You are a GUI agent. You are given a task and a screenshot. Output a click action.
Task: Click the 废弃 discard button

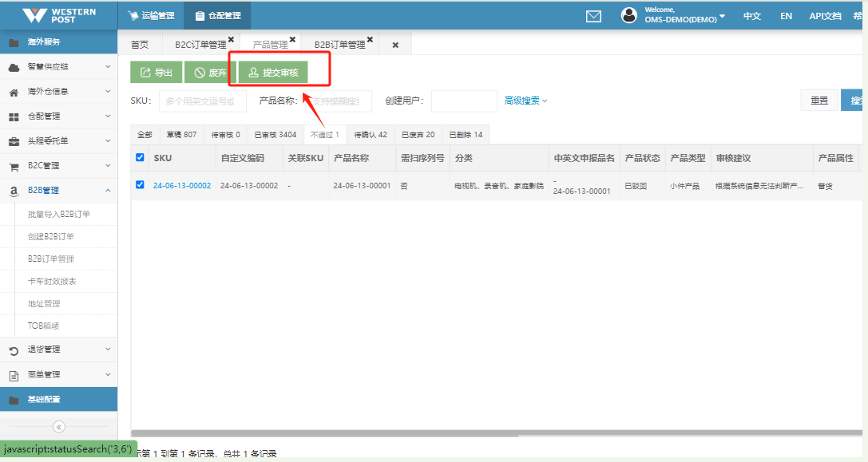pyautogui.click(x=210, y=73)
